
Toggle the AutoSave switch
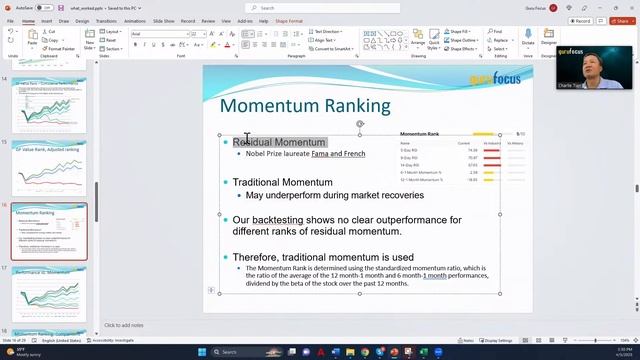point(44,8)
